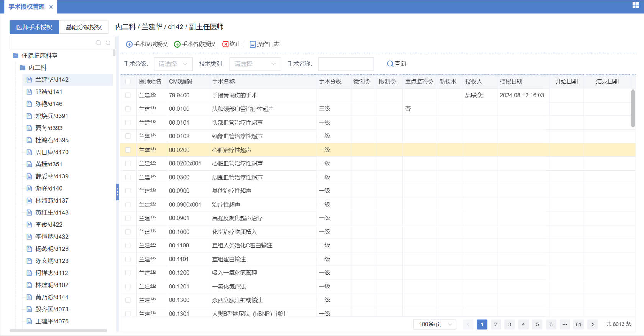This screenshot has width=644, height=336.
Task: Tick the checkbox for code 00.0200x001
Action: [x=128, y=163]
